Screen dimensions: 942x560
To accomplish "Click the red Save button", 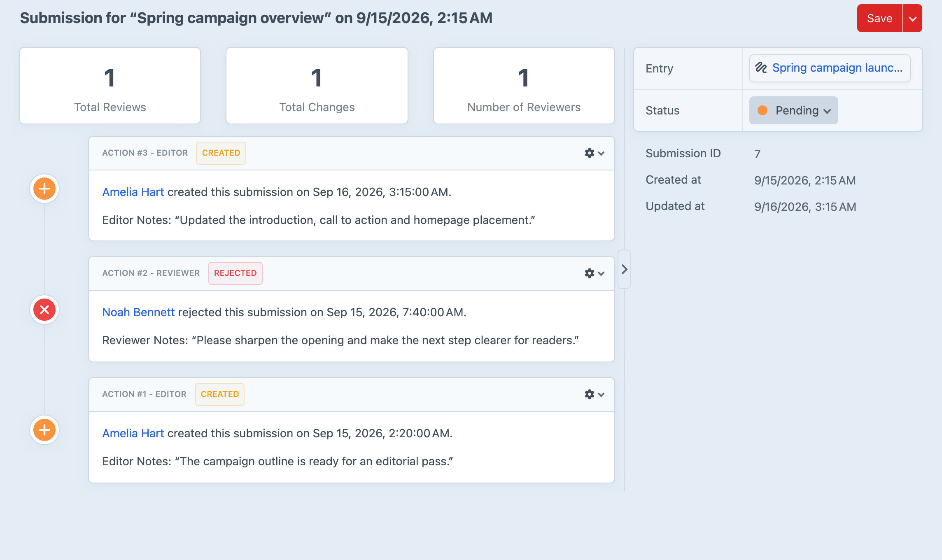I will (879, 18).
